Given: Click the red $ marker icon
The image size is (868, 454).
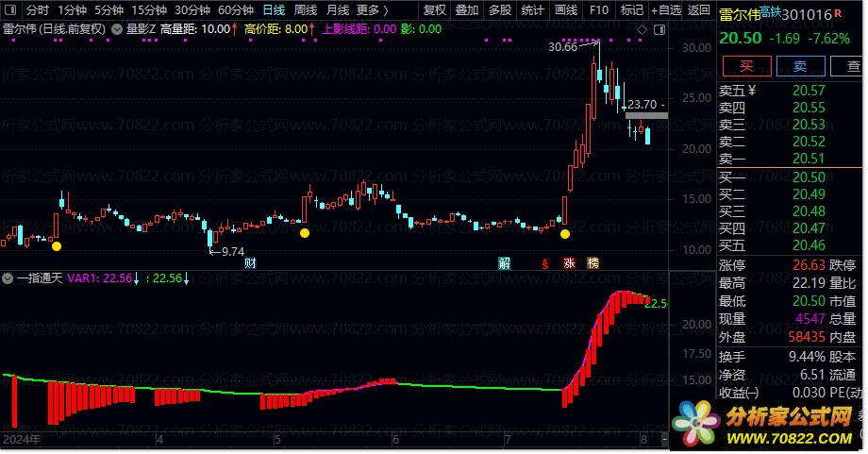Looking at the screenshot, I should coord(545,264).
